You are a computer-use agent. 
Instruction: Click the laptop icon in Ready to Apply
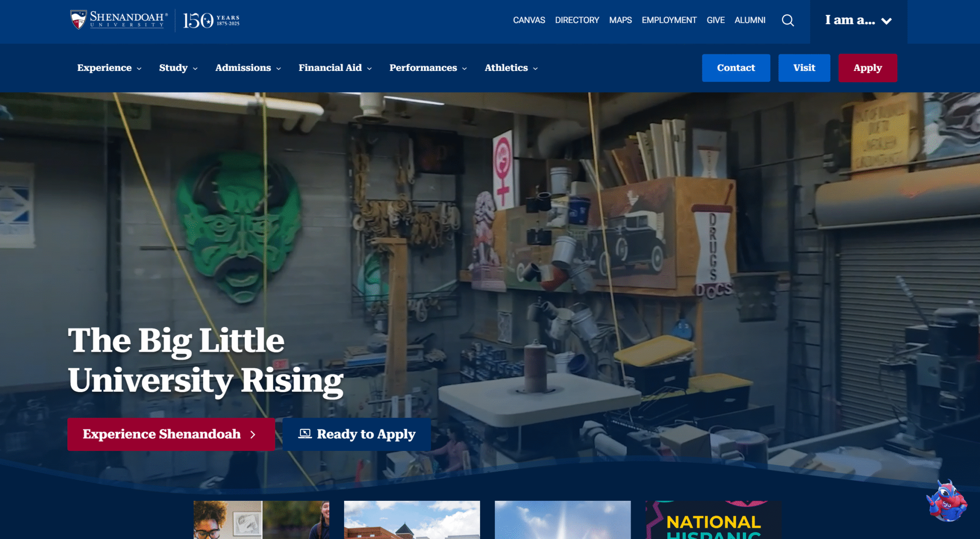pyautogui.click(x=305, y=434)
